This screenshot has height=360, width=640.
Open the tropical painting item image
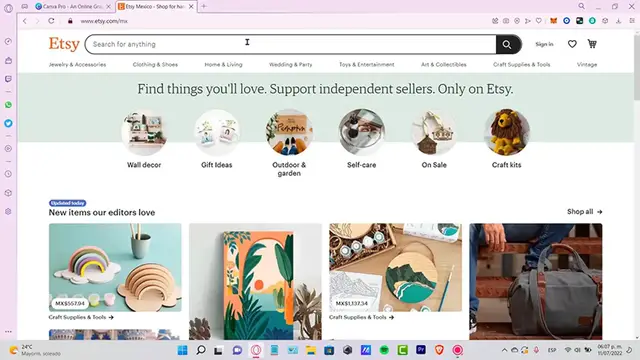coord(255,282)
